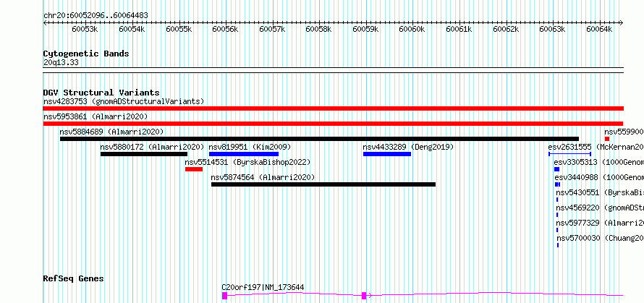This screenshot has width=644, height=303.
Task: Click the 60056k ruler tick label
Action: tap(225, 29)
